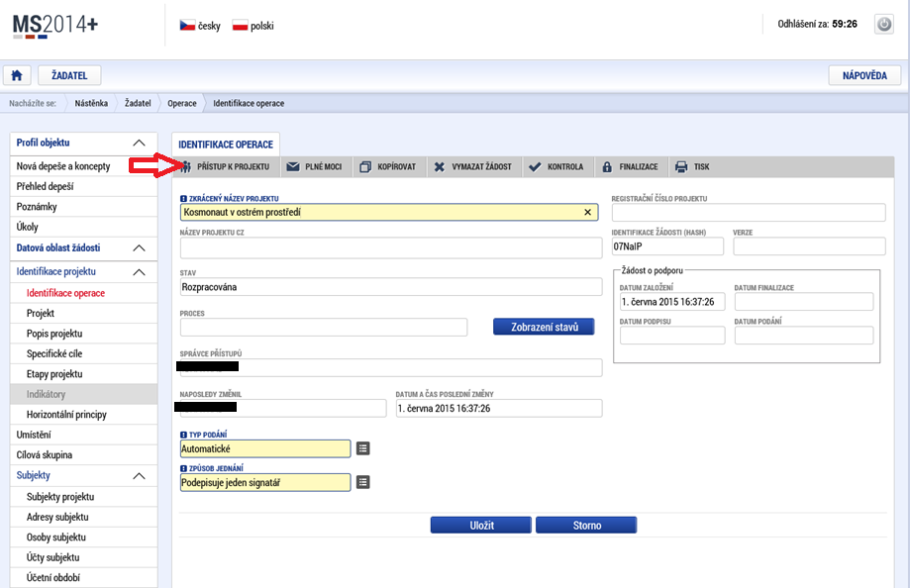The width and height of the screenshot is (910, 588).
Task: Switch language to polski flag
Action: [240, 26]
